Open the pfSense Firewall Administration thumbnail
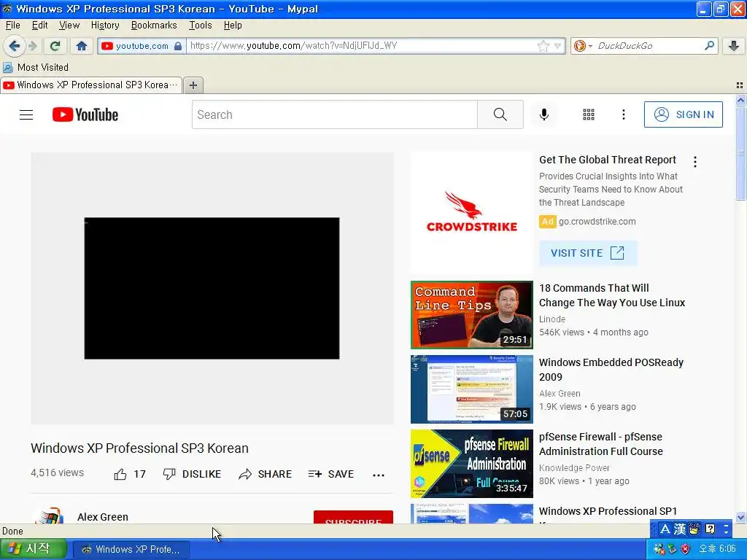The height and width of the screenshot is (560, 747). 472,463
